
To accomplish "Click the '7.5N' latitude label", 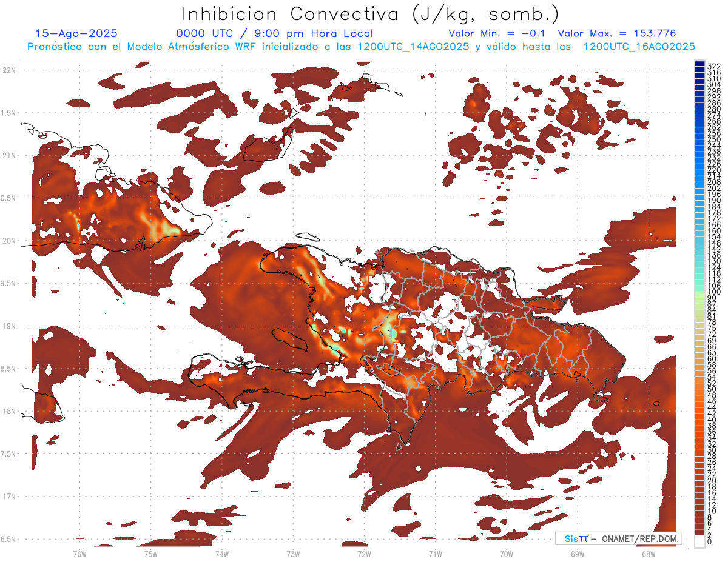I will [8, 454].
